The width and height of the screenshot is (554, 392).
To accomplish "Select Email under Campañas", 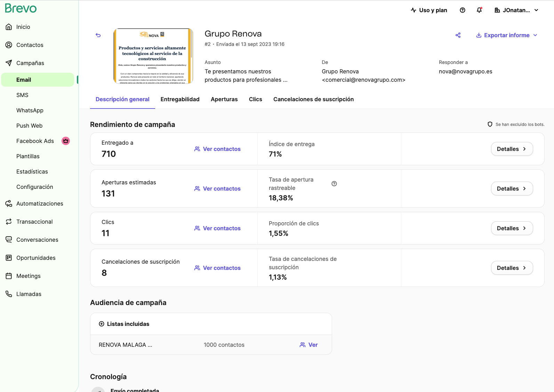I will click(38, 80).
